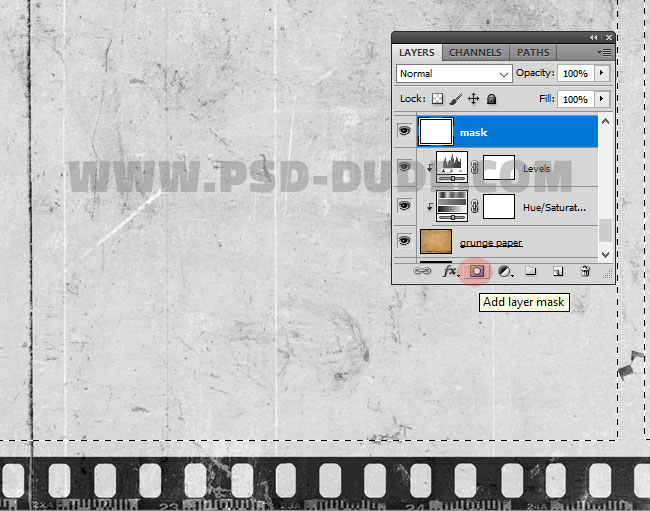The height and width of the screenshot is (511, 650).
Task: Click the Fill value field
Action: 576,99
